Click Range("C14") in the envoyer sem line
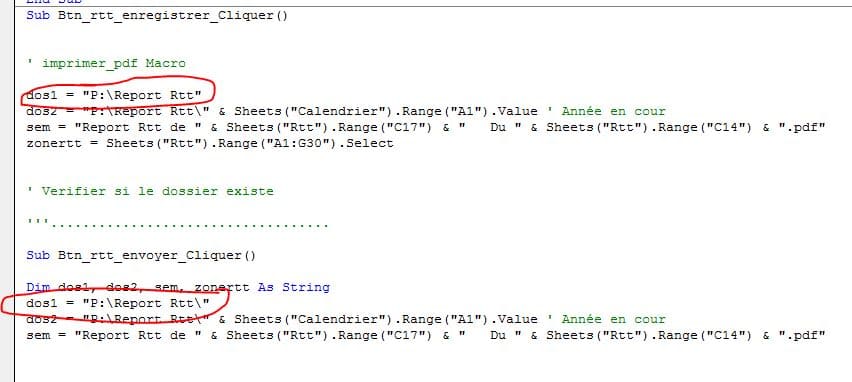The image size is (852, 382). (705, 335)
